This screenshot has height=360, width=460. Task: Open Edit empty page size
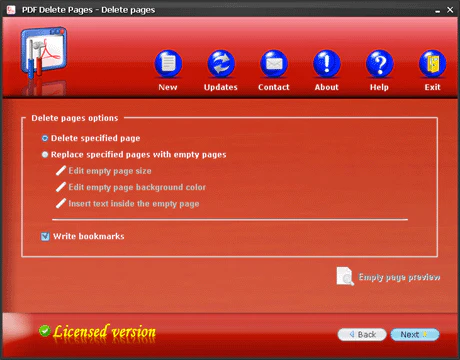(110, 171)
